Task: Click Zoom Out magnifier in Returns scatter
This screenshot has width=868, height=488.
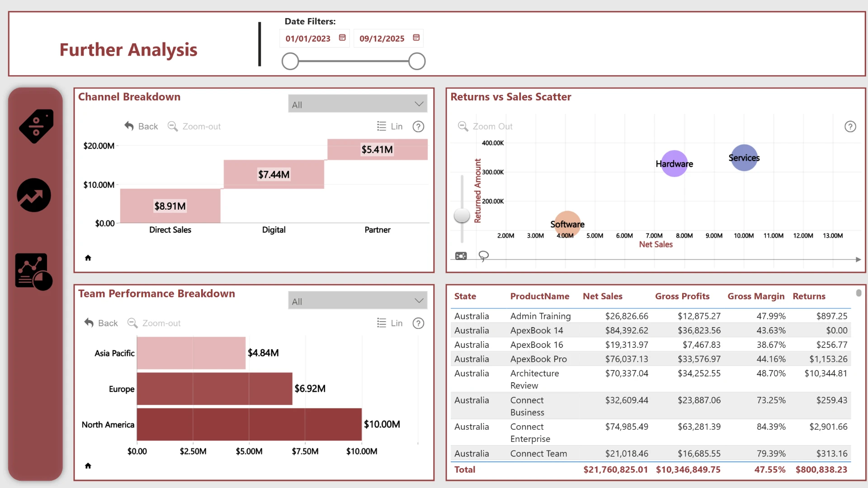Action: click(463, 126)
